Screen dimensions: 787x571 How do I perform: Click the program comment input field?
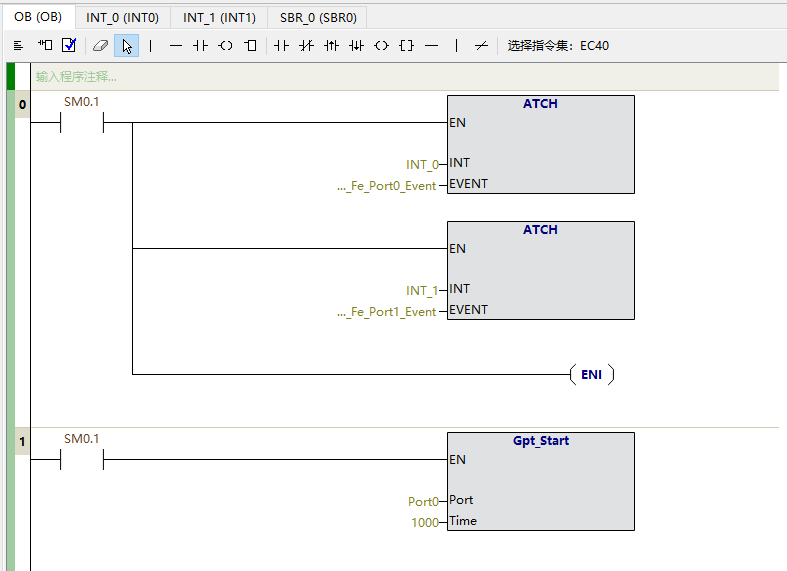coord(400,76)
